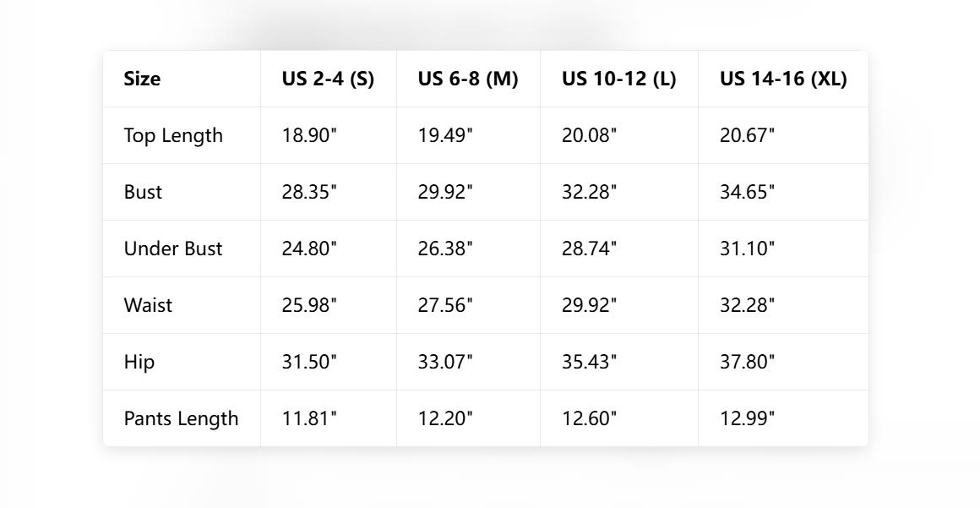Select the US 10-12 (L) column header
This screenshot has height=508, width=980.
(618, 79)
